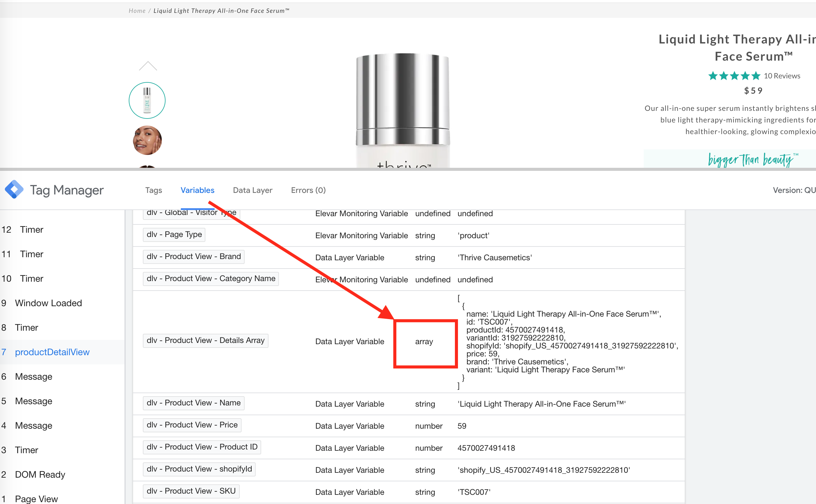Switch to the Data Layer tab
The height and width of the screenshot is (504, 816).
tap(253, 190)
